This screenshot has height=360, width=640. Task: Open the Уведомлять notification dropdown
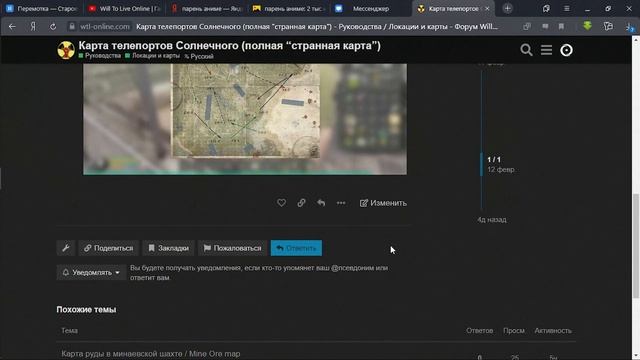pyautogui.click(x=91, y=272)
